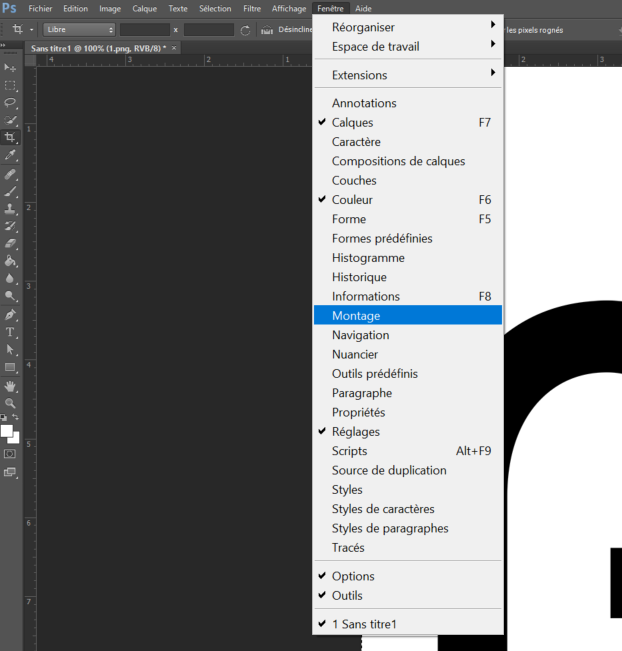Select the Eraser tool
Image resolution: width=622 pixels, height=651 pixels.
click(x=10, y=244)
